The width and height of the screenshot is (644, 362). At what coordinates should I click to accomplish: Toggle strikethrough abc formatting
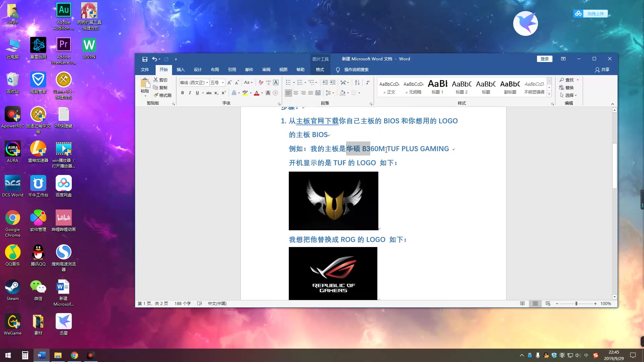coord(209,93)
